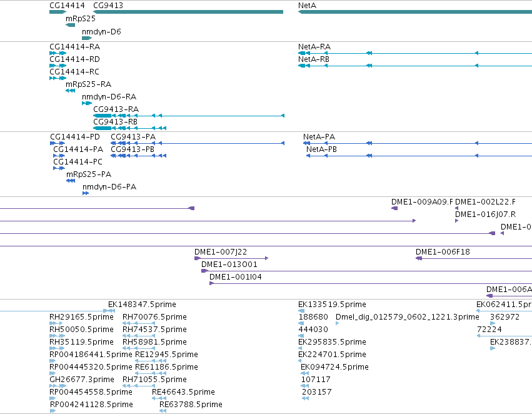
Task: Select the CG14414 gene label
Action: pos(67,6)
